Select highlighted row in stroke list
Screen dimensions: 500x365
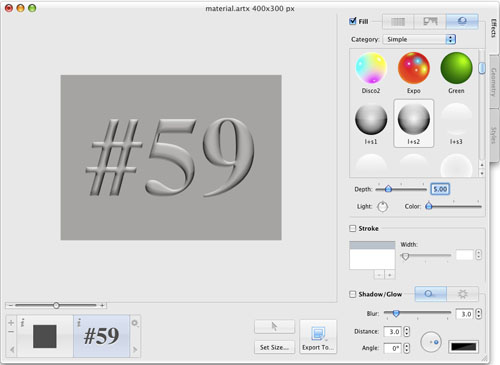pyautogui.click(x=372, y=245)
